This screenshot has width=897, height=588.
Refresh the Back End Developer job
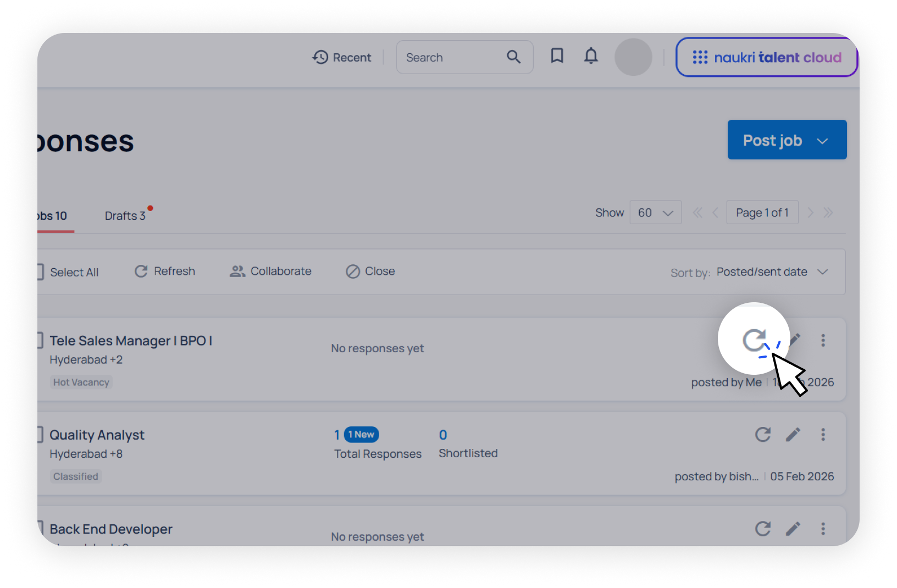[x=762, y=529]
